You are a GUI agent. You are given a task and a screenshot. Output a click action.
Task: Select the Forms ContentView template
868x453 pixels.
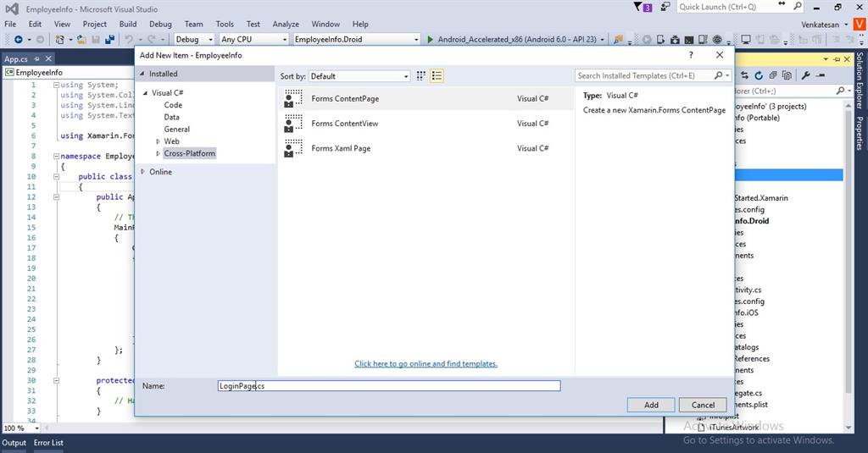[426, 124]
